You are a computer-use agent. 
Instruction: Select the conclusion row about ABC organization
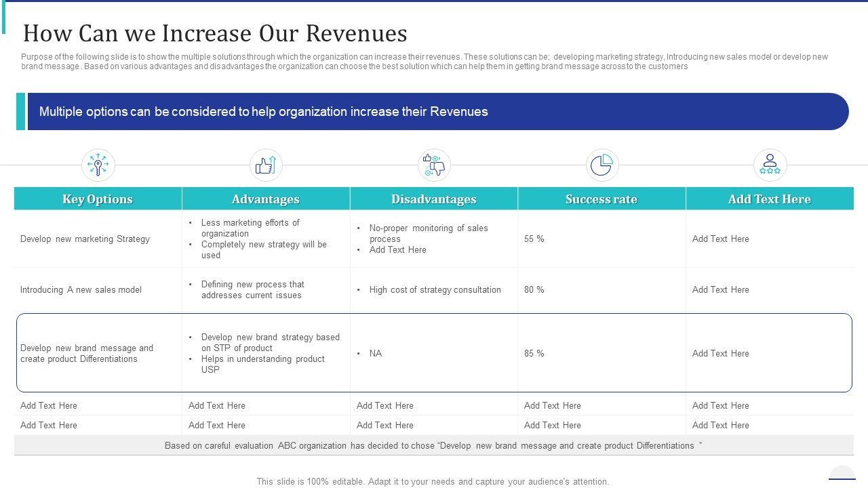433,446
